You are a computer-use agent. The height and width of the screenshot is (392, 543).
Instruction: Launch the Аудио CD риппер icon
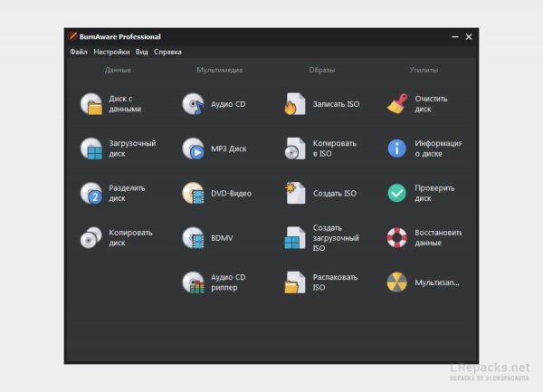pyautogui.click(x=194, y=282)
